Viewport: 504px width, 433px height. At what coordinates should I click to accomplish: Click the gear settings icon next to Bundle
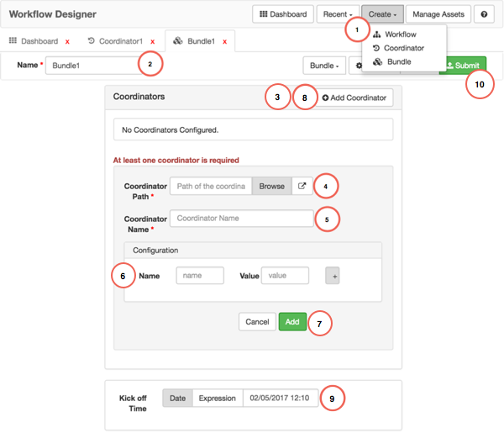click(355, 66)
